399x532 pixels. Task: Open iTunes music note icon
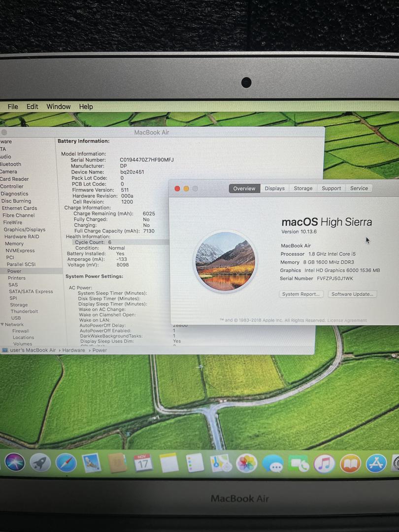click(x=324, y=464)
